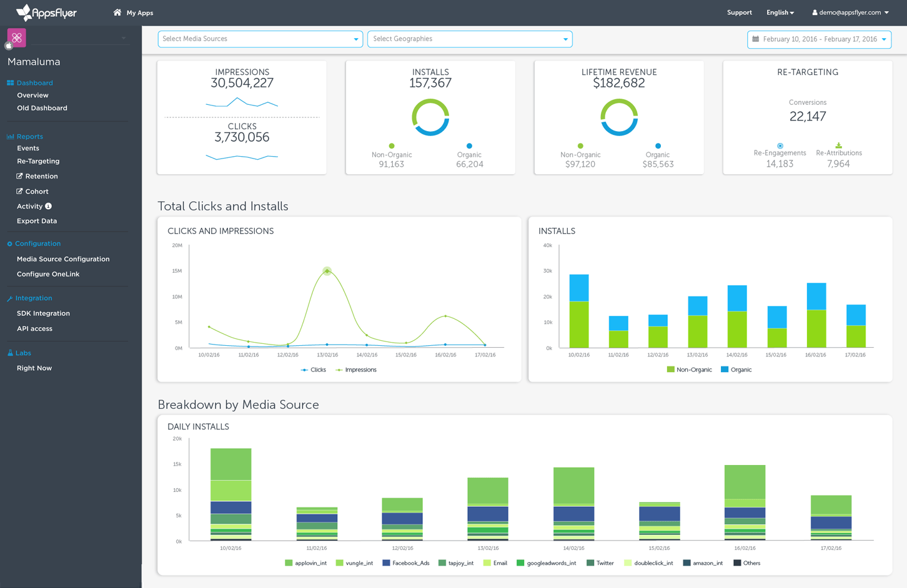This screenshot has height=588, width=907.
Task: Click the home icon beside My Apps
Action: [117, 12]
